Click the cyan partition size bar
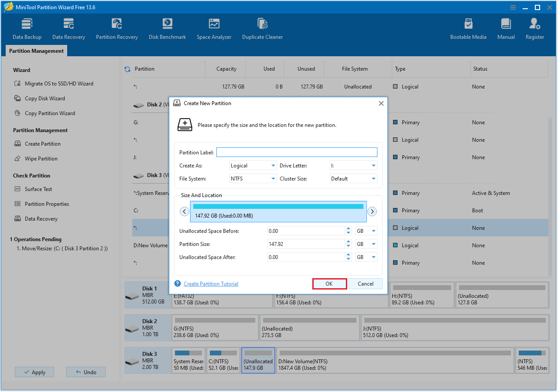The width and height of the screenshot is (558, 392). click(x=278, y=206)
